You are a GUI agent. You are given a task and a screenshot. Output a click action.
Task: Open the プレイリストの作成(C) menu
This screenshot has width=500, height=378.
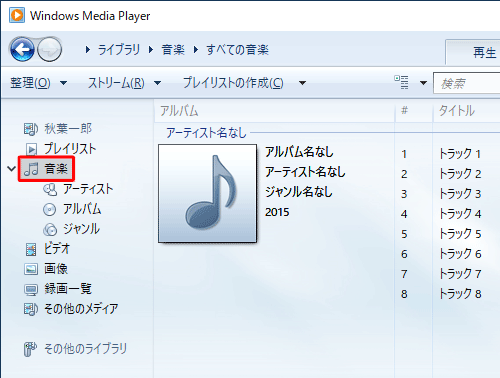[x=233, y=83]
